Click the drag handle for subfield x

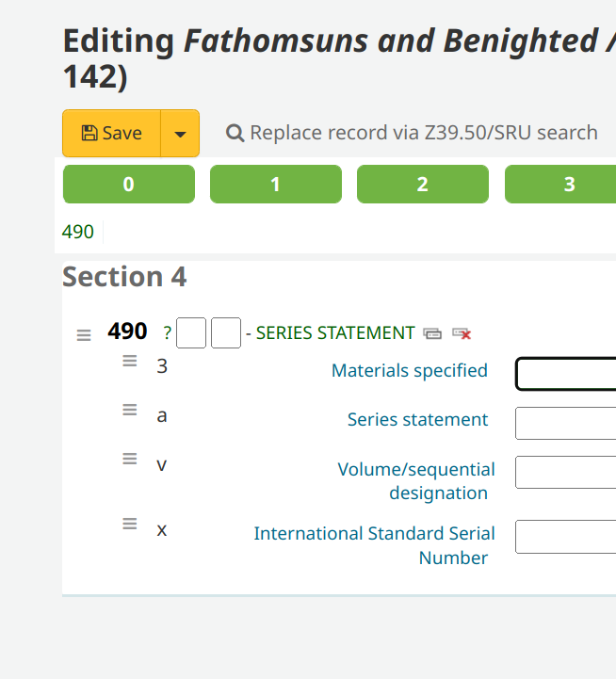point(130,524)
